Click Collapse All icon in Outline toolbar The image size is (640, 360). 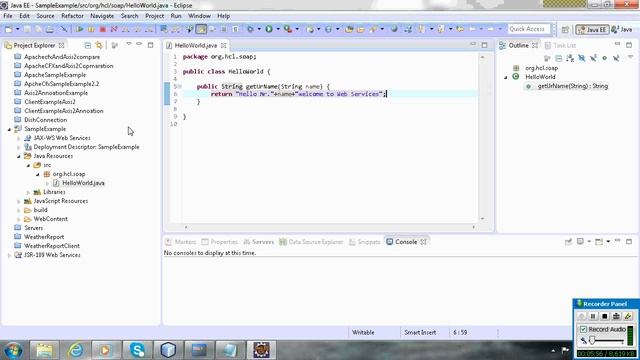click(559, 58)
